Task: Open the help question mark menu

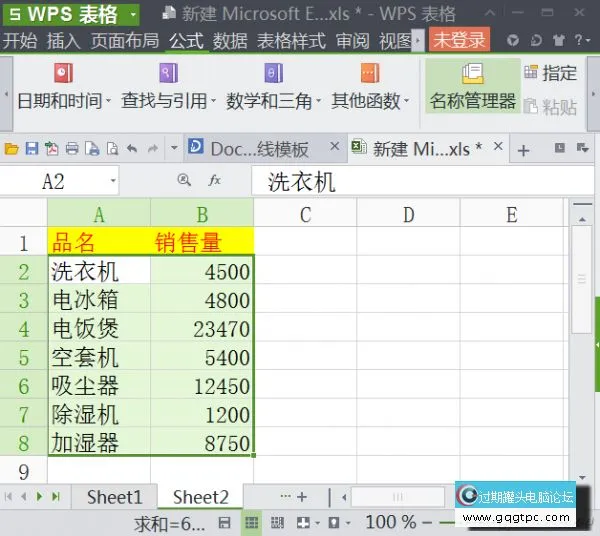Action: click(582, 40)
